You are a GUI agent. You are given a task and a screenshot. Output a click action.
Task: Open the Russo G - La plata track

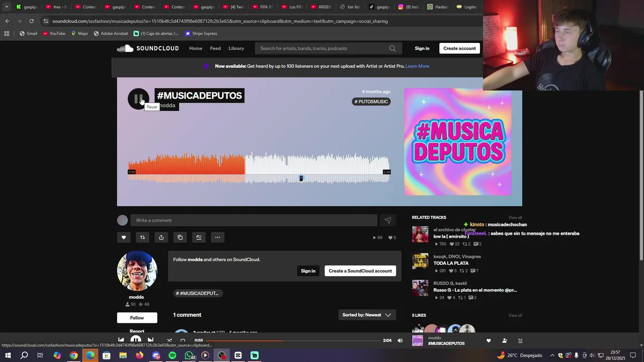(x=475, y=290)
